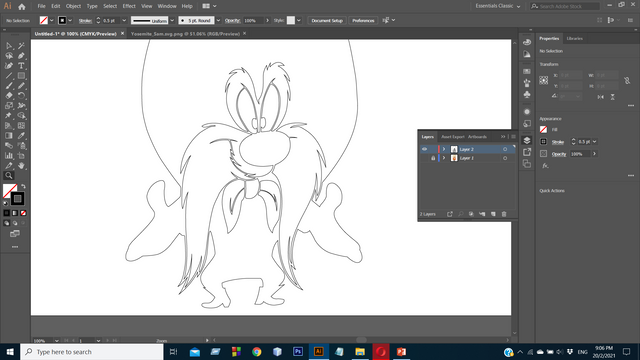
Task: Click the large Stroke color box in toolbar
Action: click(17, 199)
